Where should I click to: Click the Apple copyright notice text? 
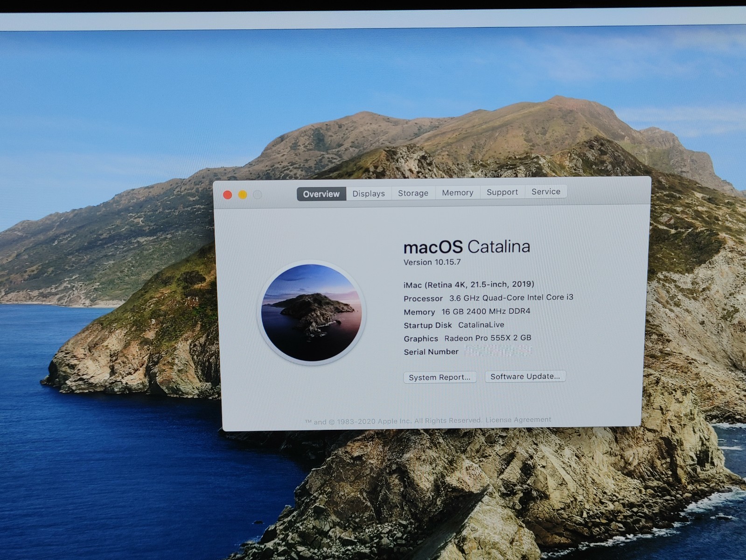tap(393, 421)
